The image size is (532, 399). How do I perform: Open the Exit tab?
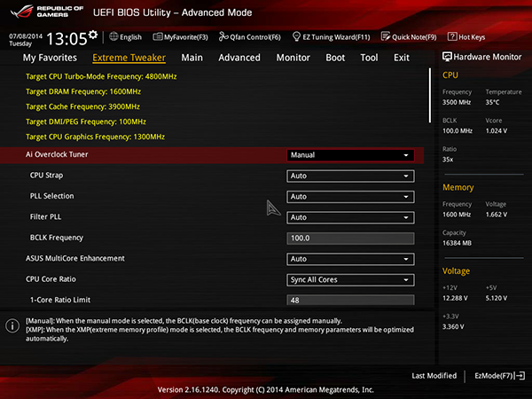point(402,58)
